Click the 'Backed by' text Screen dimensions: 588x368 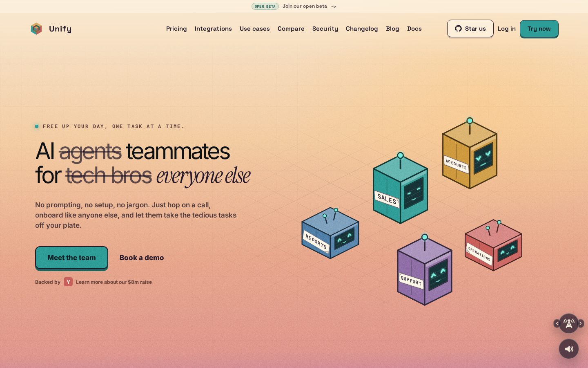coord(48,282)
